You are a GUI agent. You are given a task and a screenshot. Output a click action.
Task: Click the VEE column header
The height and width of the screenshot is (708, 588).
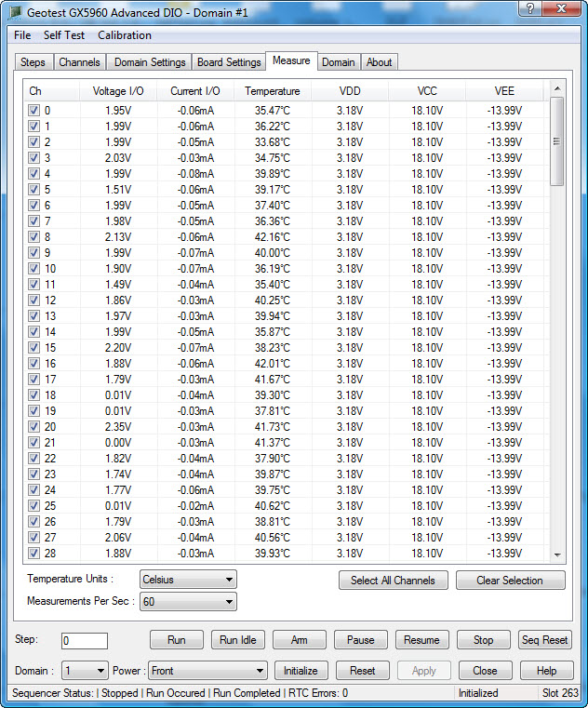(504, 91)
